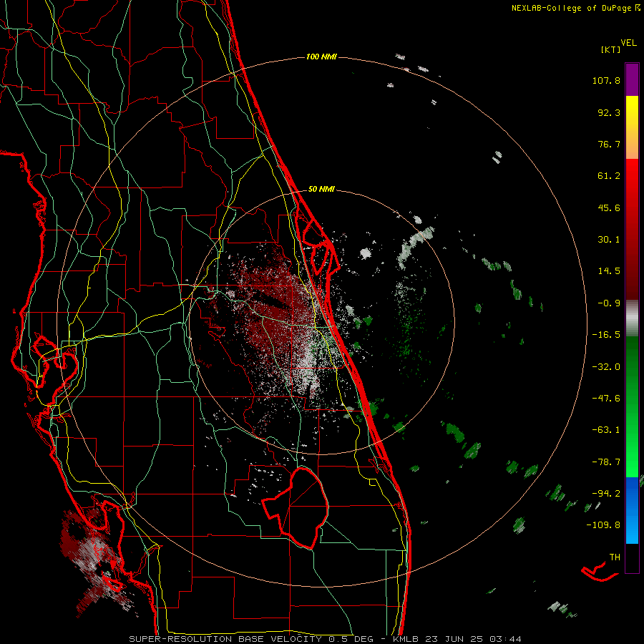Image resolution: width=644 pixels, height=644 pixels.
Task: Select the 107.8 value on the scale
Action: coord(606,80)
